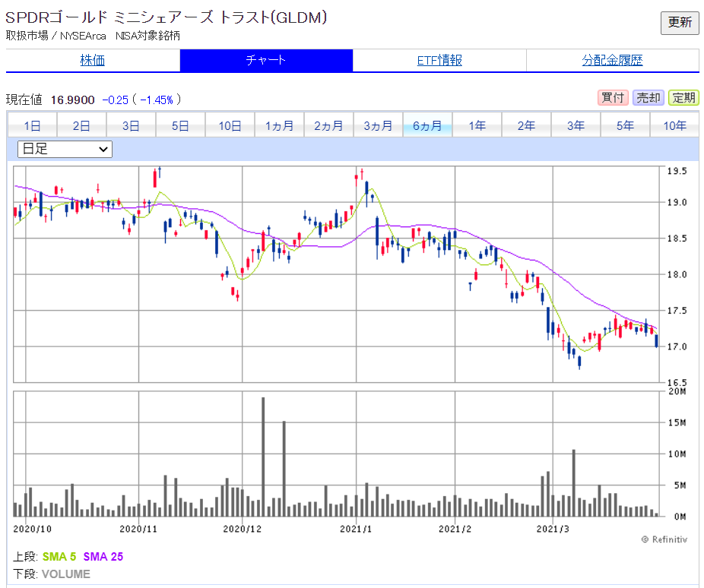Click the 17.5 price axis label
The height and width of the screenshot is (588, 704).
677,311
